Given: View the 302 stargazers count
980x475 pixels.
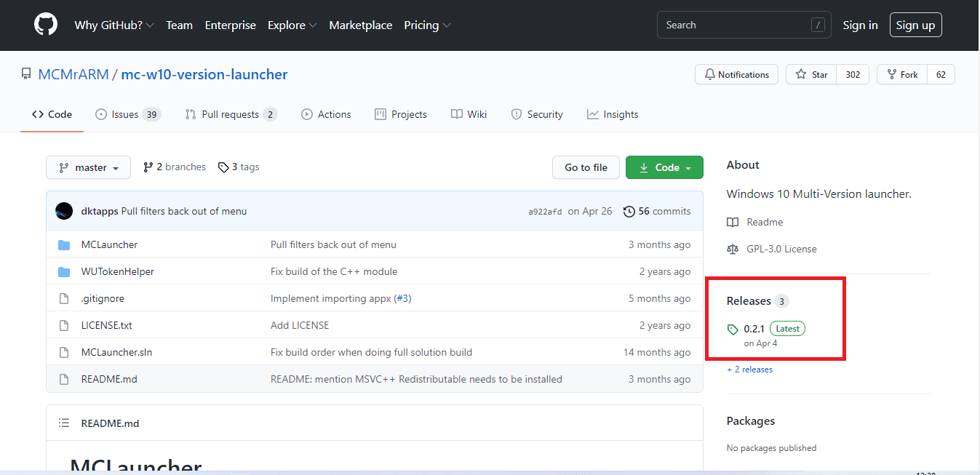Looking at the screenshot, I should [x=853, y=74].
